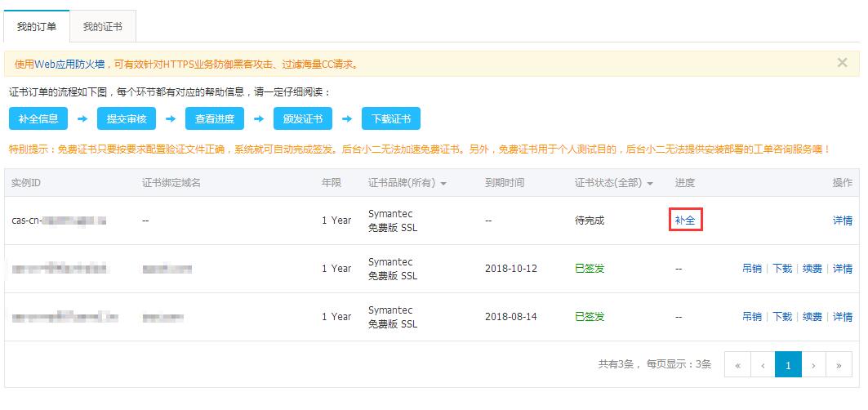Click the 补全 link for pending order
Image resolution: width=868 pixels, height=410 pixels.
click(x=685, y=221)
